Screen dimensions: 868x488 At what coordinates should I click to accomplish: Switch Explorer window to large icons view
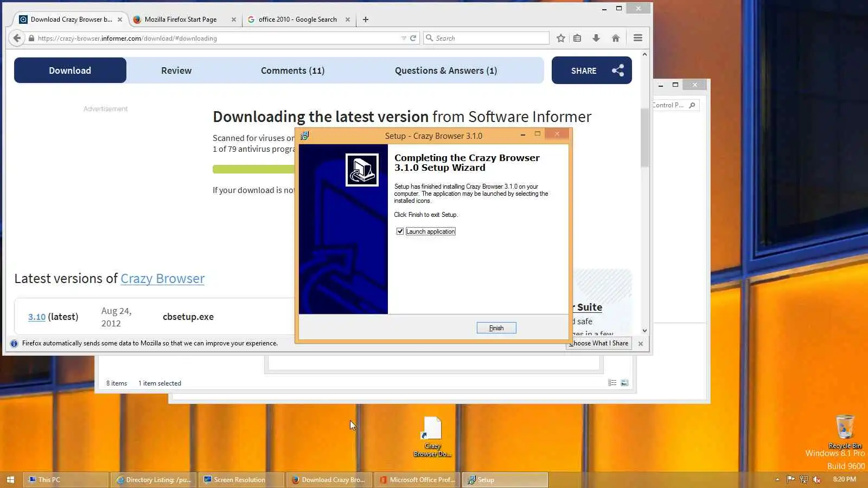pos(624,383)
